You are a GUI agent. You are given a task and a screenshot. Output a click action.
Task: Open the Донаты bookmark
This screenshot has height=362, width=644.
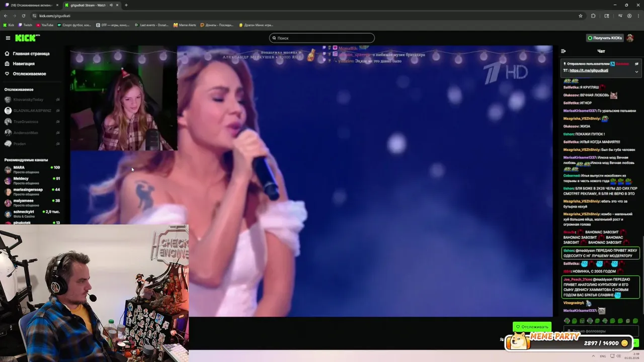pyautogui.click(x=216, y=25)
